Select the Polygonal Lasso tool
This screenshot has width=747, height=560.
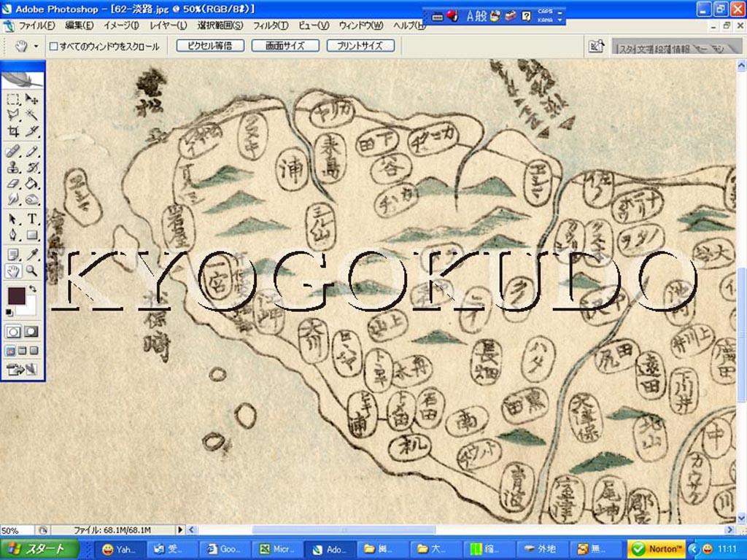pyautogui.click(x=13, y=114)
